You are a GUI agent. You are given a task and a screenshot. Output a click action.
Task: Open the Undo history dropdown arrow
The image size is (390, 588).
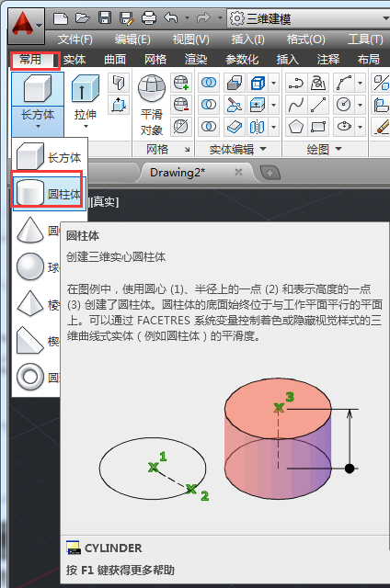point(187,17)
